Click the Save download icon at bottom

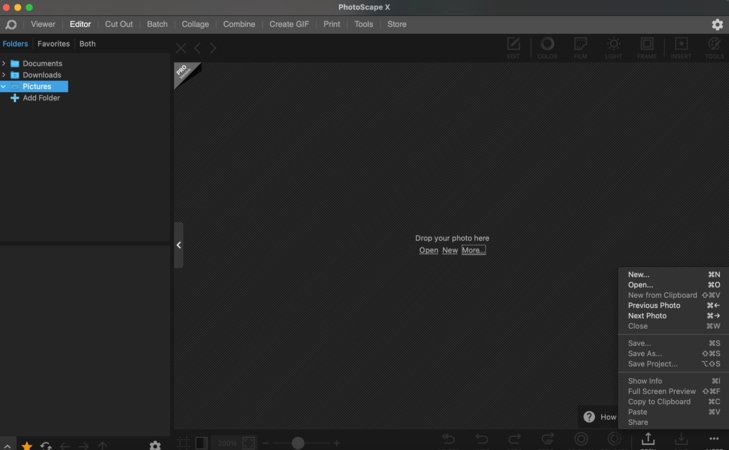click(x=681, y=439)
